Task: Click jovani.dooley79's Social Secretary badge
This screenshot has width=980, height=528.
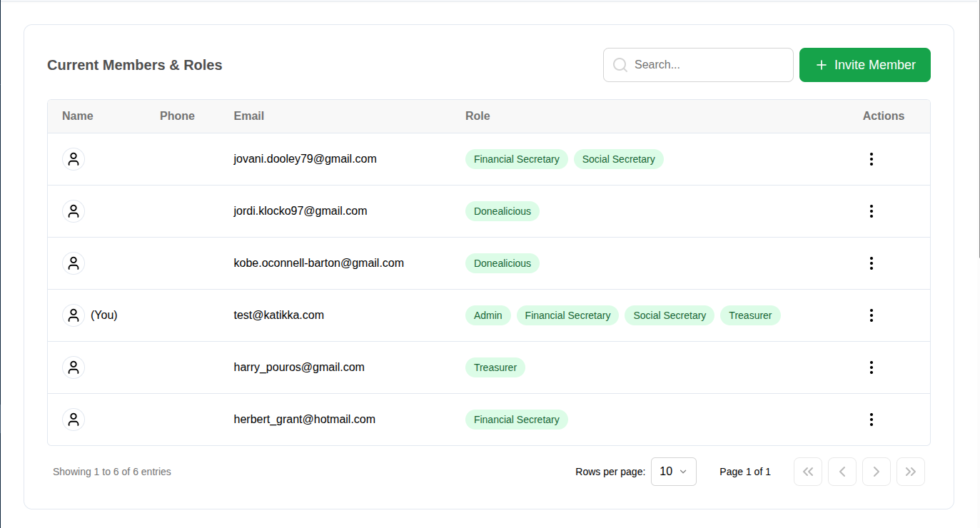Action: 619,159
